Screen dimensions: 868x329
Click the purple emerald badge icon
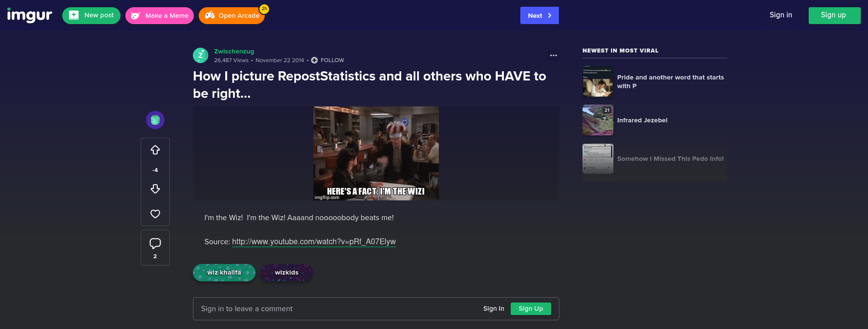tap(155, 120)
